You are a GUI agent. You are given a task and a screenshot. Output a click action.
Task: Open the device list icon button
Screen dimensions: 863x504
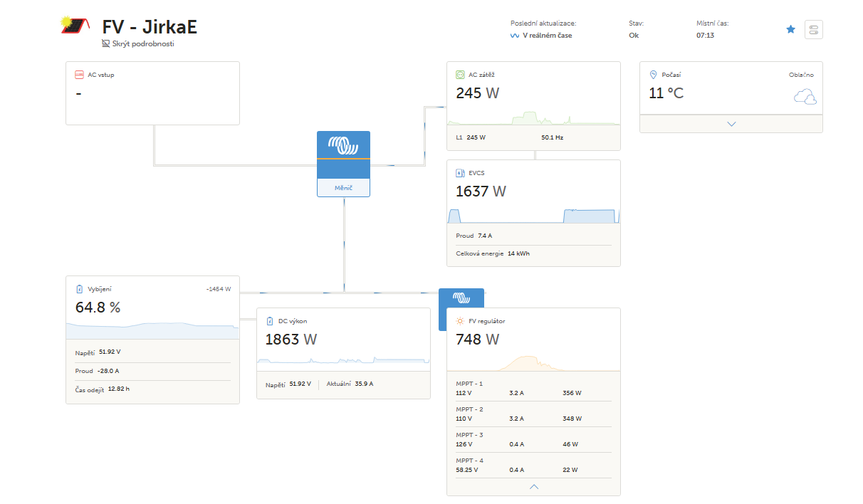point(813,29)
